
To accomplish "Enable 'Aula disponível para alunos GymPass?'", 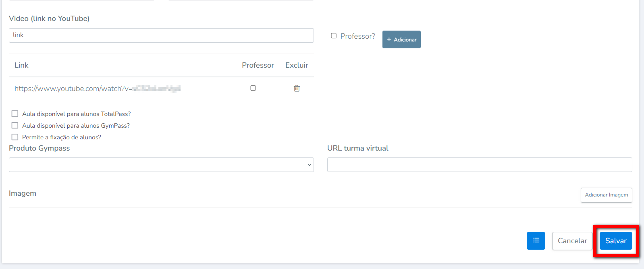I will 15,126.
